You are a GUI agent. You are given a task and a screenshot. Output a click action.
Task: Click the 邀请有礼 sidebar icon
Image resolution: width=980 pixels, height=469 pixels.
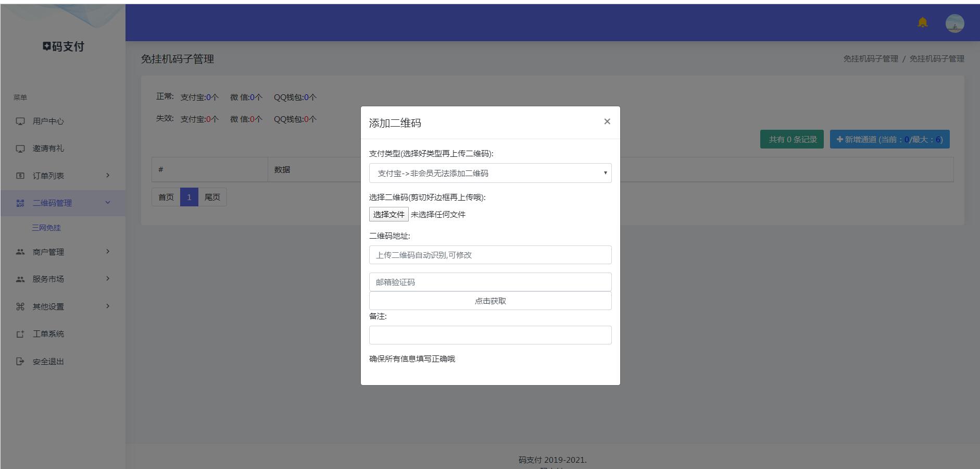point(20,149)
